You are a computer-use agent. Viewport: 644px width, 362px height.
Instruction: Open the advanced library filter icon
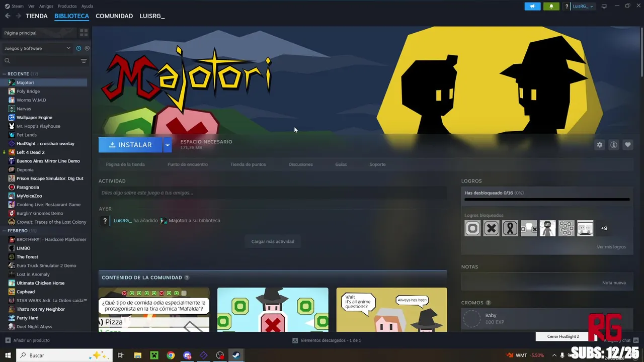coord(84,61)
